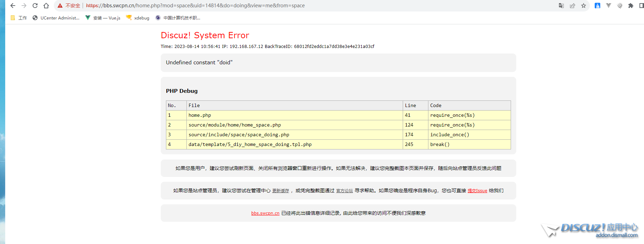Click the 提交Issue link
Image resolution: width=644 pixels, height=244 pixels.
(x=477, y=190)
